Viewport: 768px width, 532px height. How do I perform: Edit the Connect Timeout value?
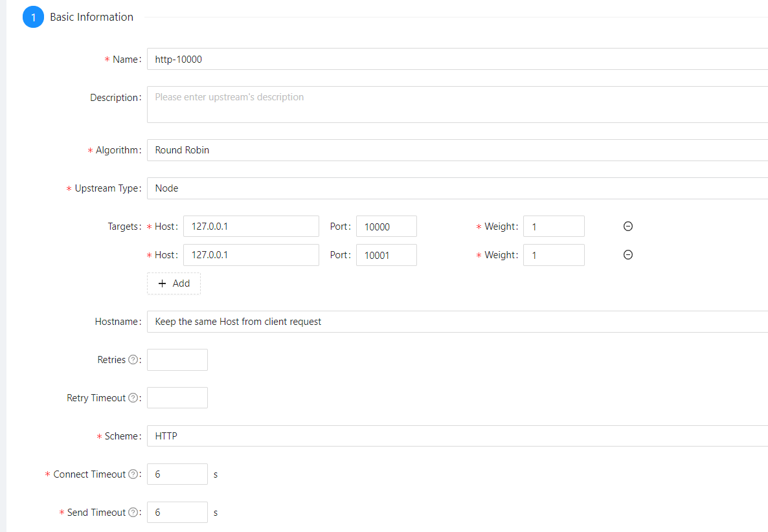[x=177, y=474]
